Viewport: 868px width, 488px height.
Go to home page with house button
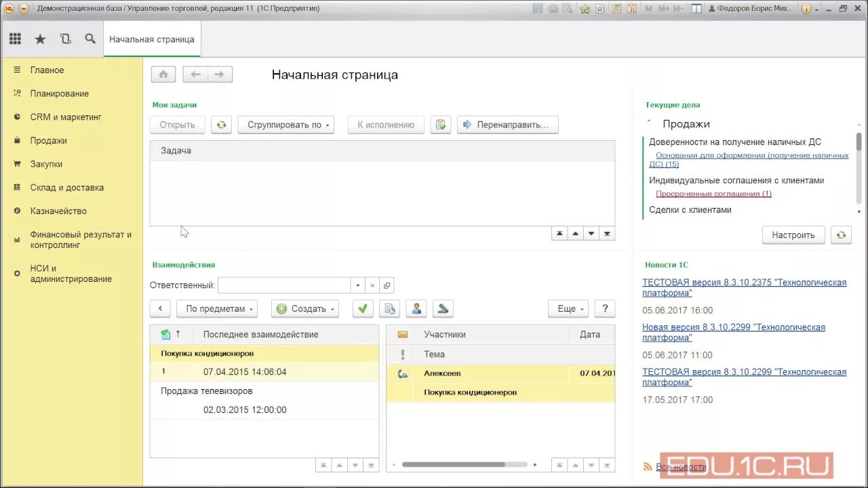tap(163, 75)
